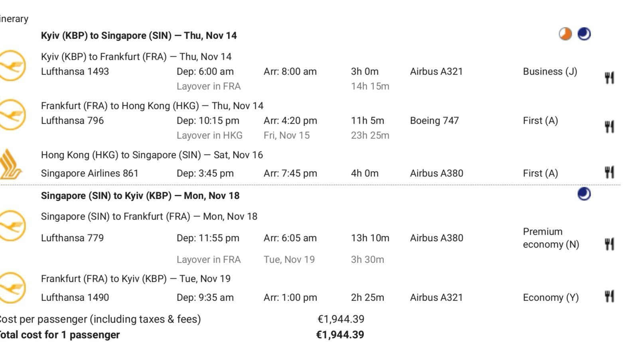
Task: Click the Layover in HKG text
Action: (x=209, y=135)
